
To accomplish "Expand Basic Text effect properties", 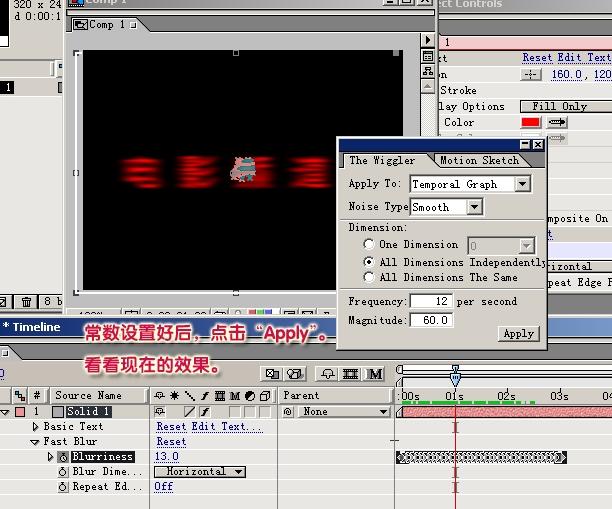I will [x=35, y=427].
